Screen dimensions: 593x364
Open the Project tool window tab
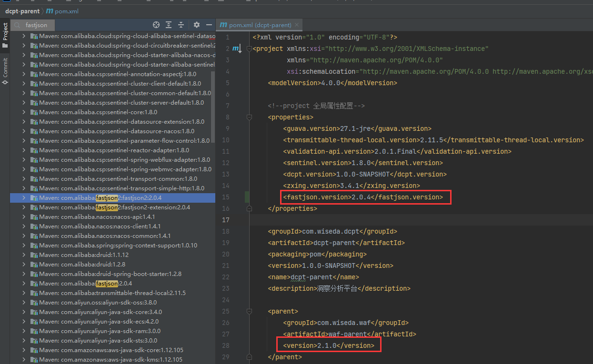(5, 35)
